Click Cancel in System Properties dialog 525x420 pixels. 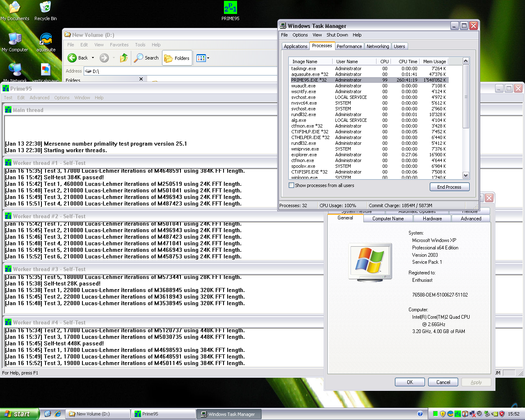click(443, 382)
